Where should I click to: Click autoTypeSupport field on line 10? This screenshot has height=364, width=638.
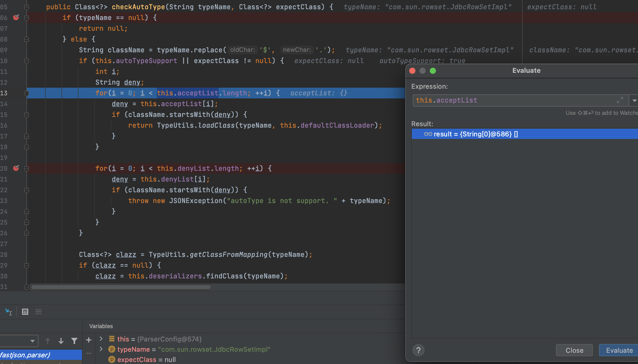pyautogui.click(x=146, y=61)
